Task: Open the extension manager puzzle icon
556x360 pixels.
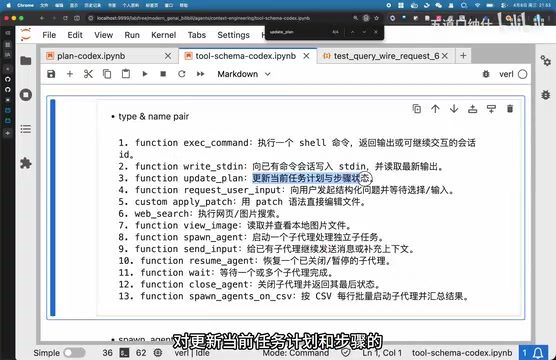Action: point(26,163)
